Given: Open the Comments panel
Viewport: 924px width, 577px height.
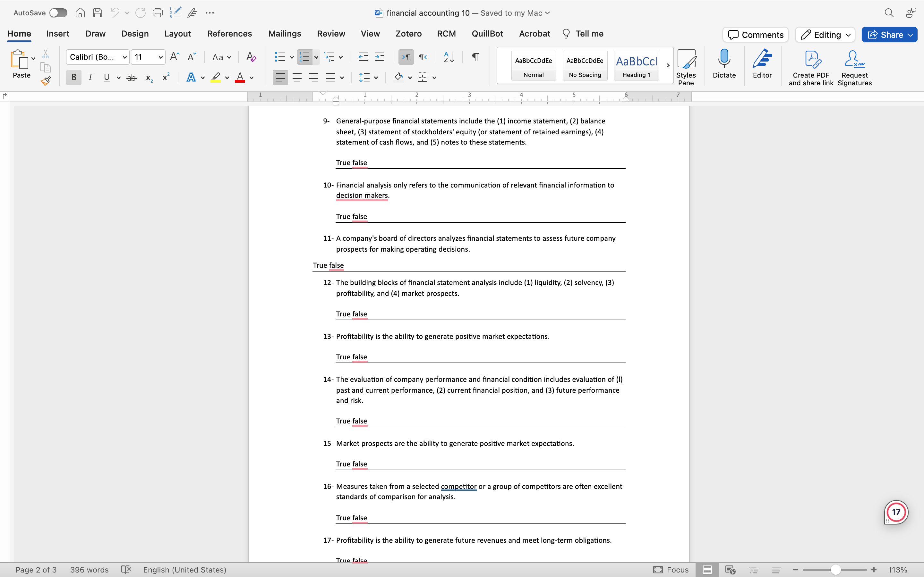Looking at the screenshot, I should 755,34.
